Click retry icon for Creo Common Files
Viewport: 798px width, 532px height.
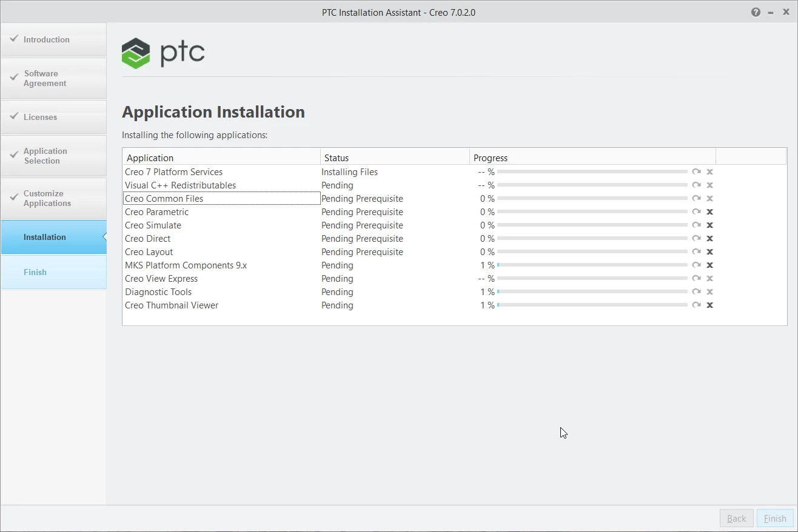tap(696, 199)
